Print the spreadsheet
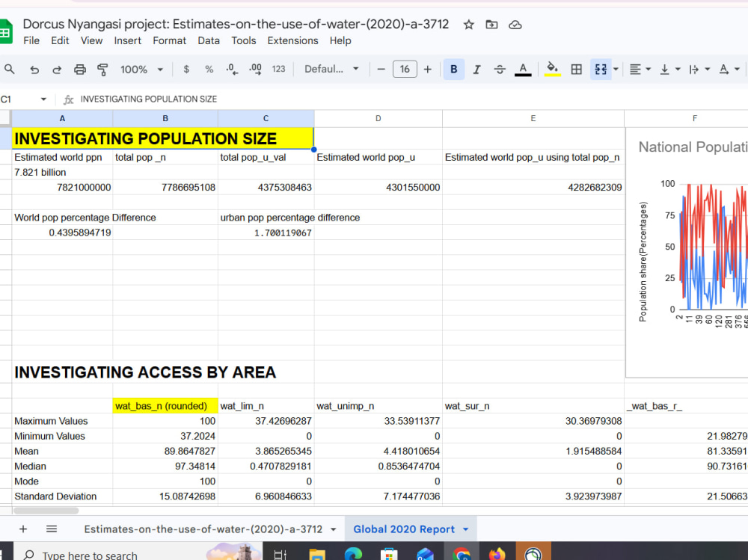The image size is (748, 560). [80, 70]
